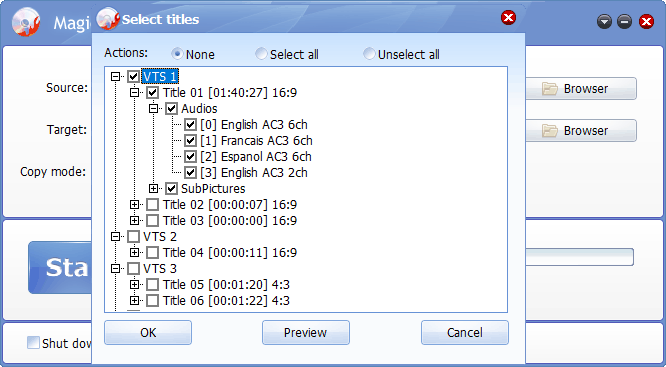Collapse the VTS 1 tree node
666x367 pixels.
115,77
